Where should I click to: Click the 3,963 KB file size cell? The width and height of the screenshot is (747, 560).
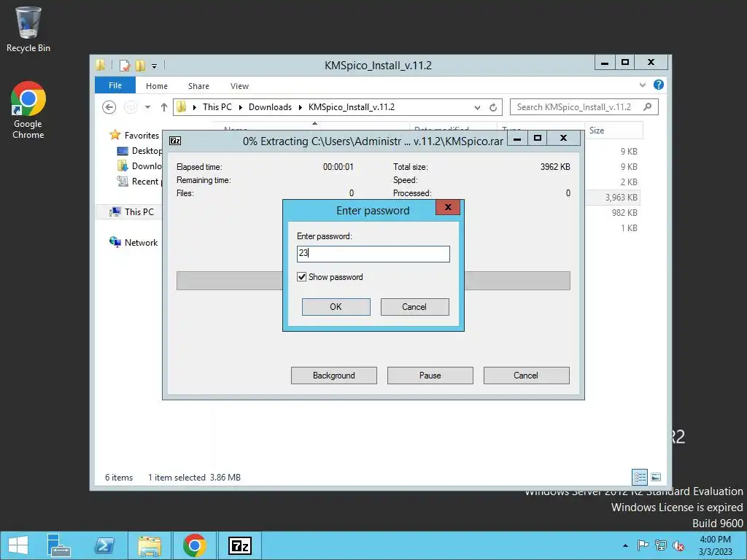tap(622, 197)
